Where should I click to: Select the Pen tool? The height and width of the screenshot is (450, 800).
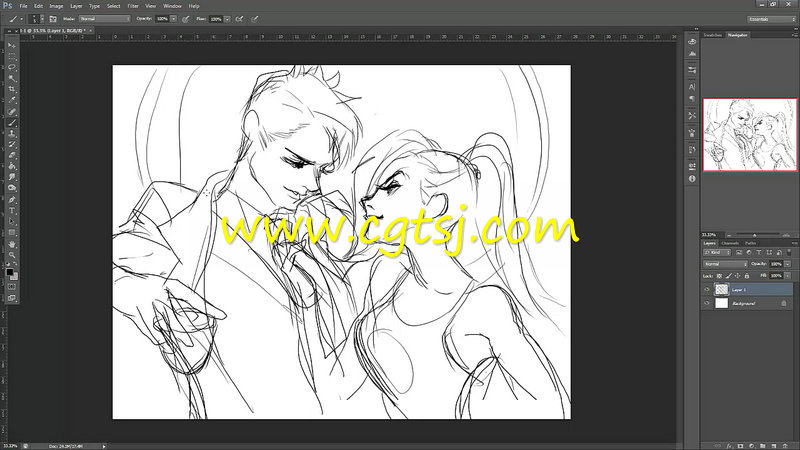[x=12, y=199]
